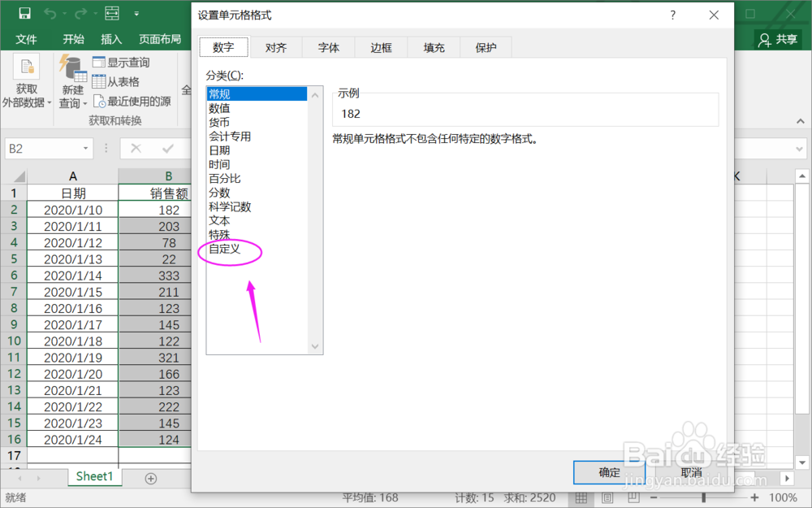The width and height of the screenshot is (812, 508).
Task: Click the category list scroll-down arrow
Action: [x=315, y=345]
